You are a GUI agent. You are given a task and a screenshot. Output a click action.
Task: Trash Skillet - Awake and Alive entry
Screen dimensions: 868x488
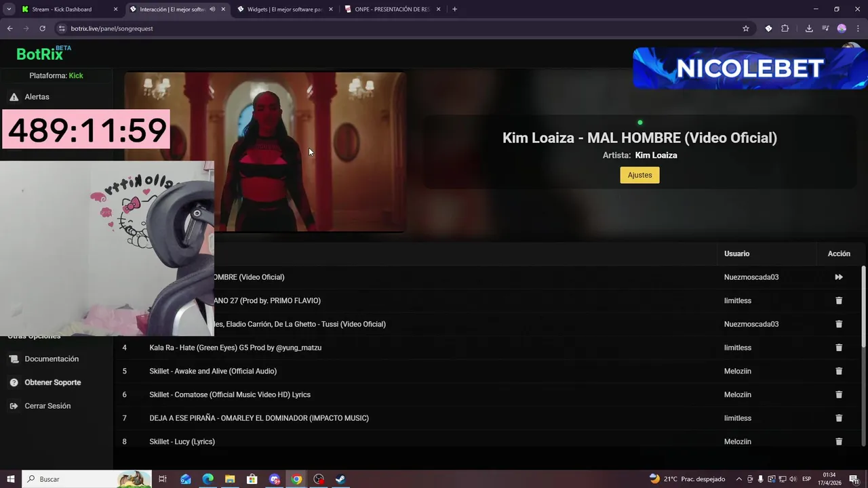tap(839, 371)
